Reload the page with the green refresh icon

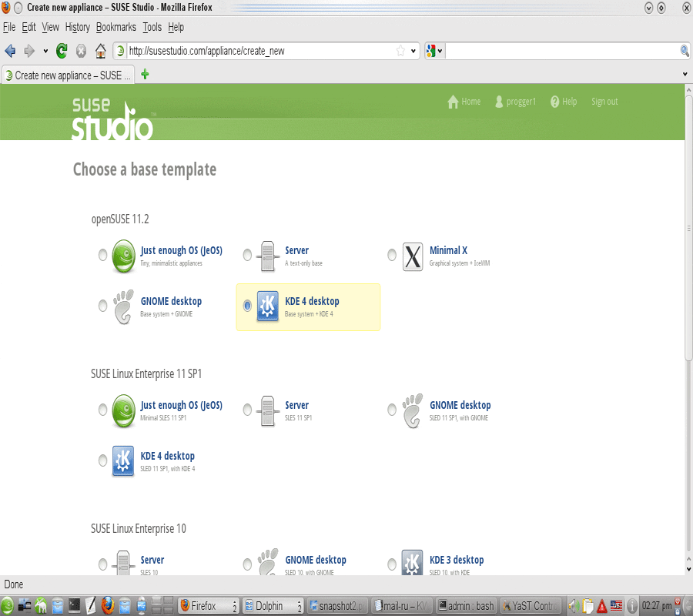point(62,52)
